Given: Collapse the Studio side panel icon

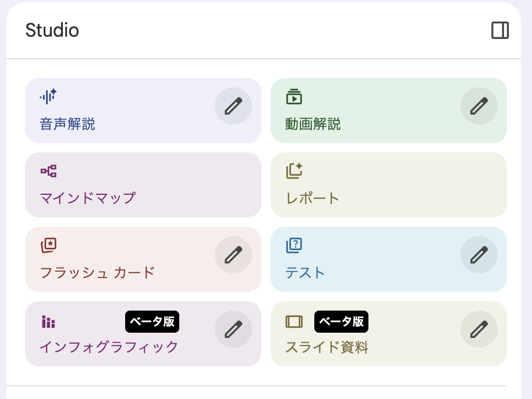Looking at the screenshot, I should click(500, 30).
